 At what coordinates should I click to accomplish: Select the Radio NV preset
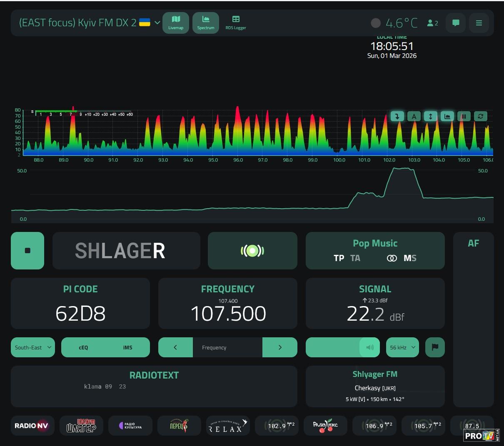[x=32, y=426]
